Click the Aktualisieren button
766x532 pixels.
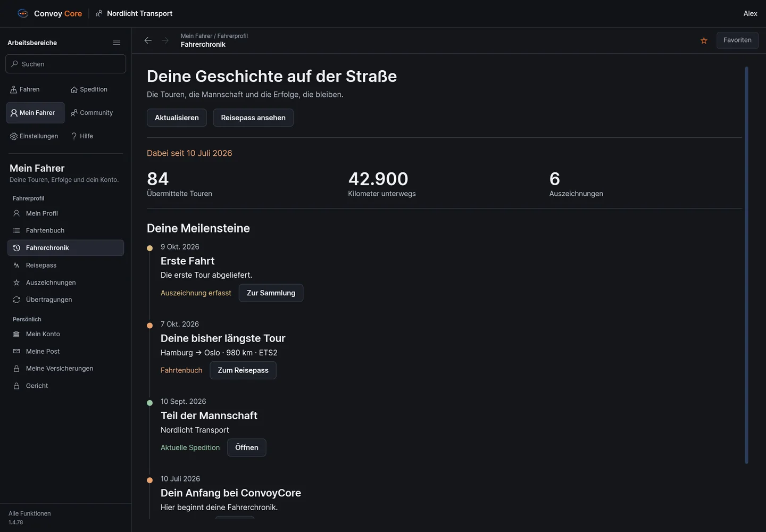[x=177, y=118]
